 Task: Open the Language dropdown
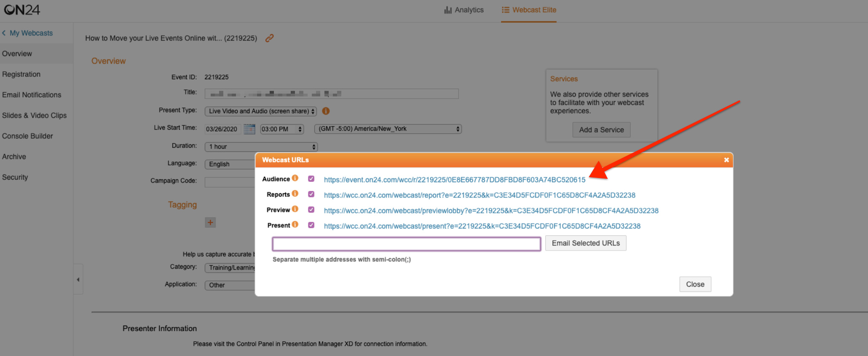[230, 164]
